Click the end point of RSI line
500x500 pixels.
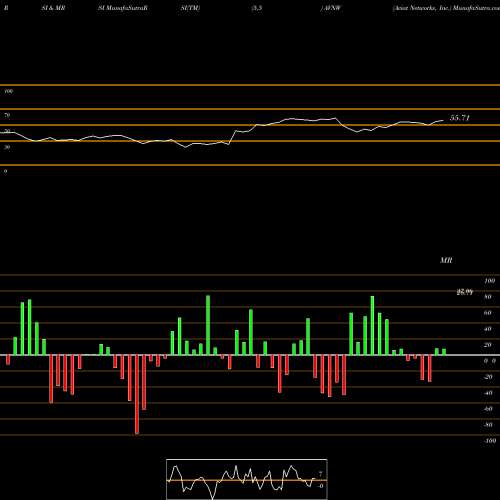[x=443, y=120]
